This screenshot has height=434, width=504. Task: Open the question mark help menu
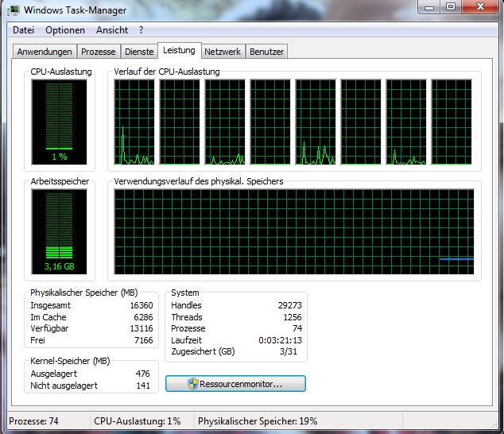pyautogui.click(x=141, y=30)
